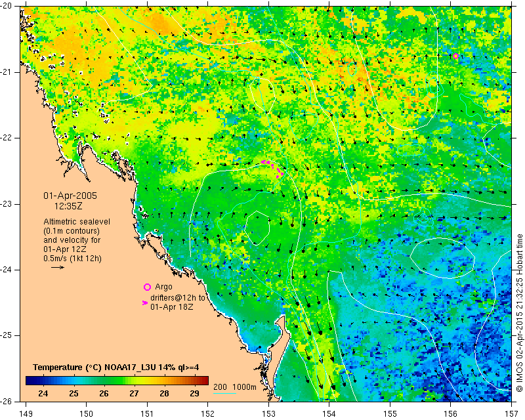Click the latitude axis label "-25"
The image size is (525, 420).
click(7, 335)
